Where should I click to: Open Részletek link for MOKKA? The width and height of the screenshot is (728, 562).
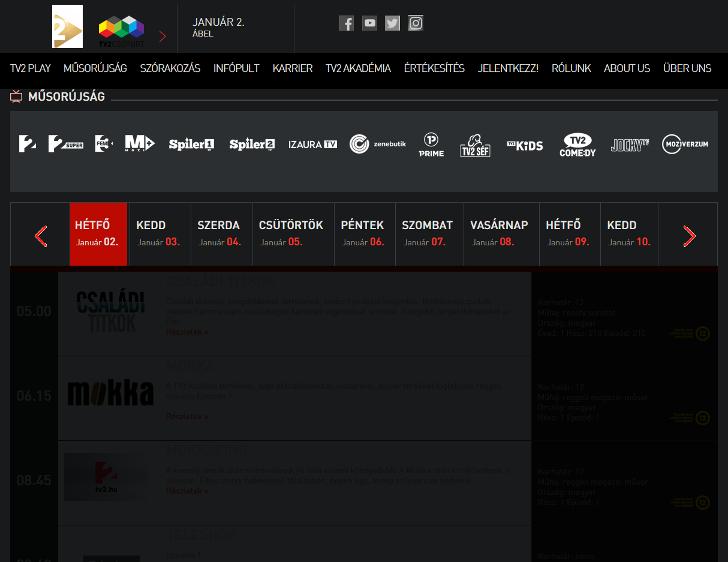[186, 416]
